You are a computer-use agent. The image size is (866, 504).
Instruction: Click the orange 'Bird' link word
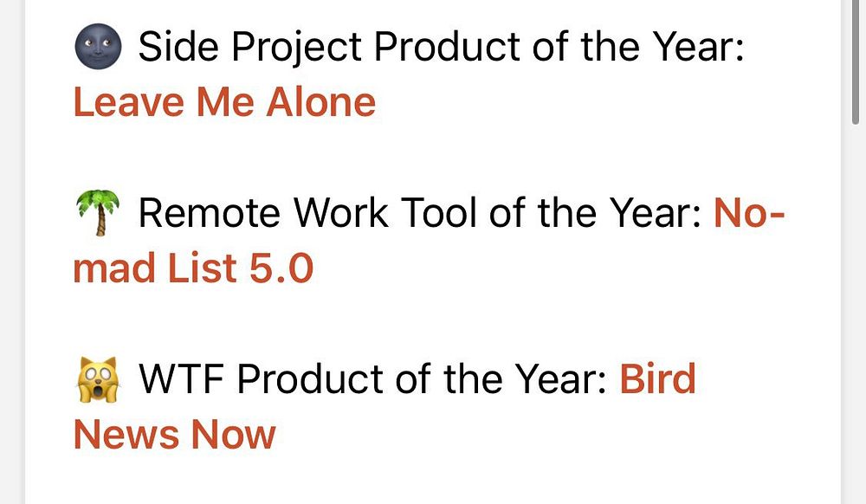click(x=657, y=378)
